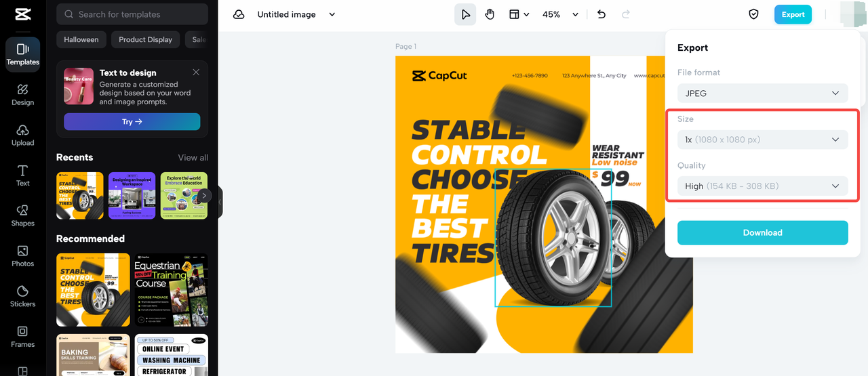Image resolution: width=868 pixels, height=376 pixels.
Task: Click the Page 1 label
Action: click(x=406, y=47)
